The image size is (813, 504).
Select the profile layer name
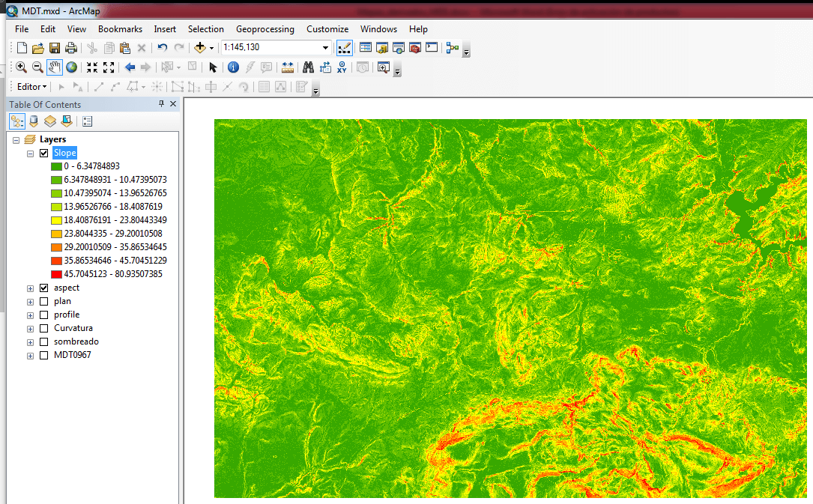pyautogui.click(x=67, y=315)
